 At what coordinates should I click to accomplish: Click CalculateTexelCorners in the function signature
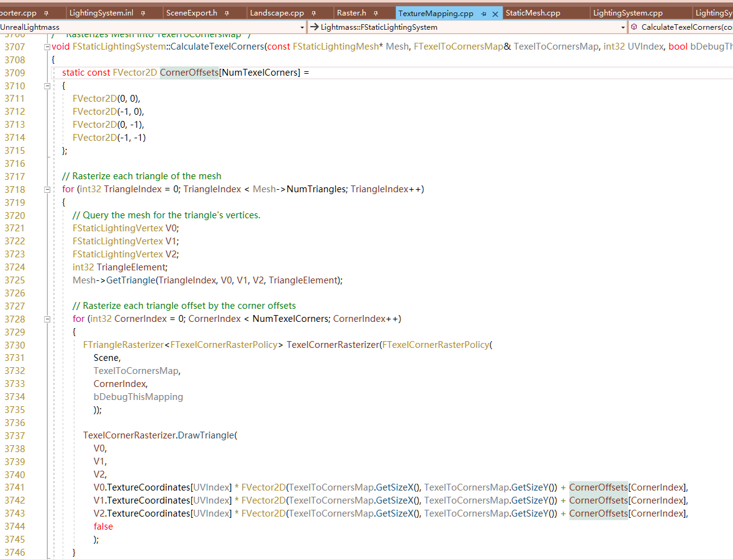point(217,47)
